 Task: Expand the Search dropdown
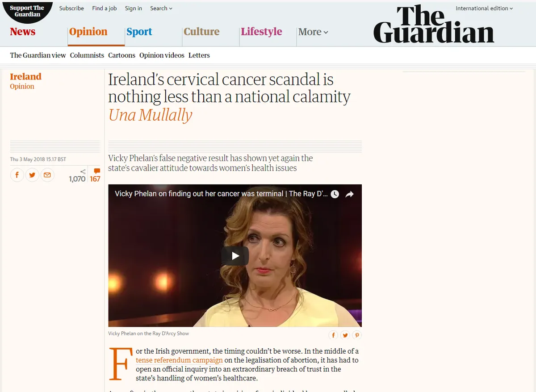(161, 8)
